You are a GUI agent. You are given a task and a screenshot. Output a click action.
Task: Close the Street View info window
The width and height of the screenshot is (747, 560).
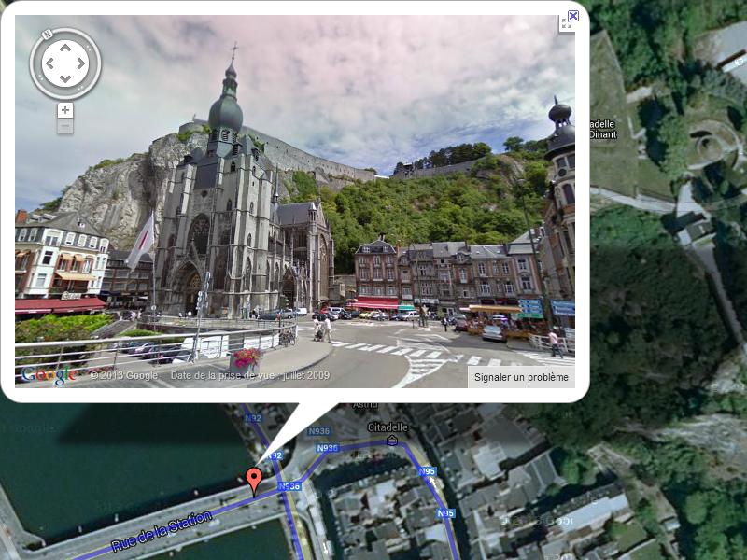tap(573, 15)
